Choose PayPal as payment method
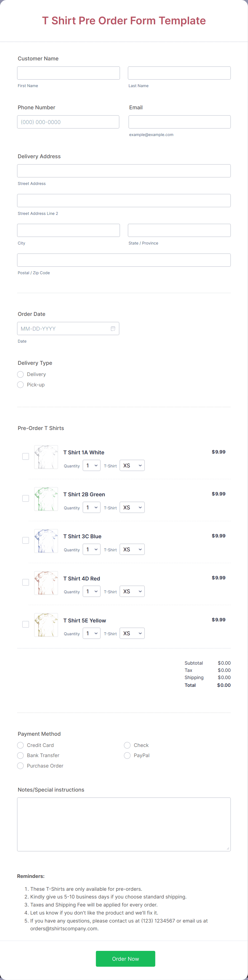This screenshot has width=248, height=980. pos(127,756)
